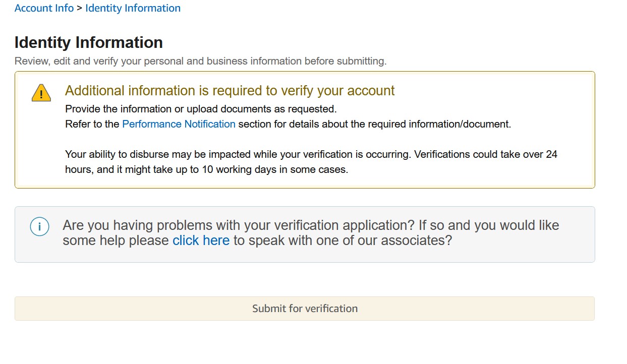627x364 pixels.
Task: Open the Performance Notification link
Action: coord(179,124)
